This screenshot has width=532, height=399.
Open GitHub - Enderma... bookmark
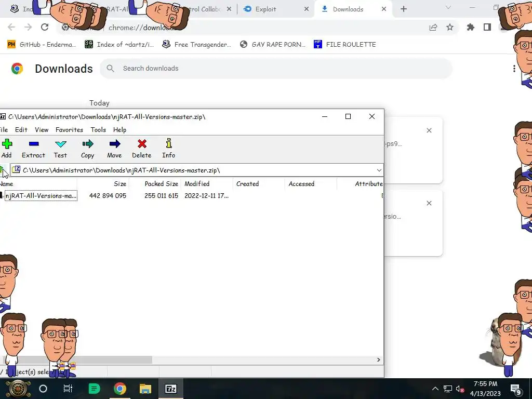42,45
